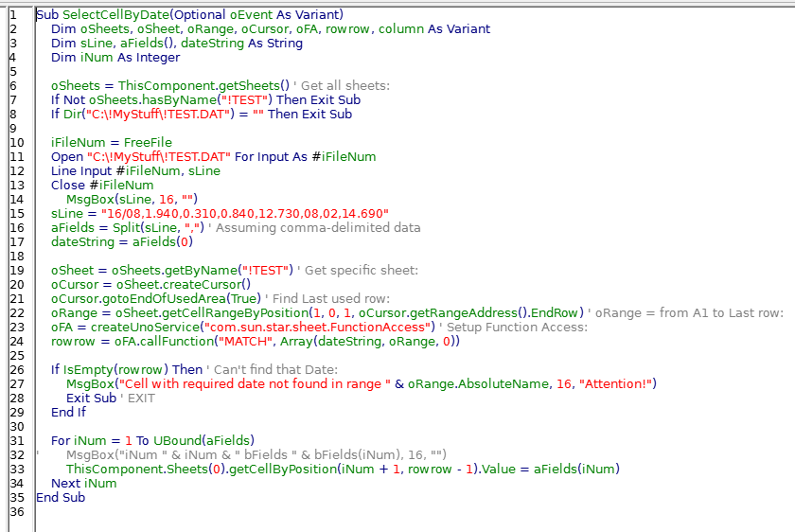Click the hasByName("!TEST") condition line
The height and width of the screenshot is (532, 795).
pos(205,99)
